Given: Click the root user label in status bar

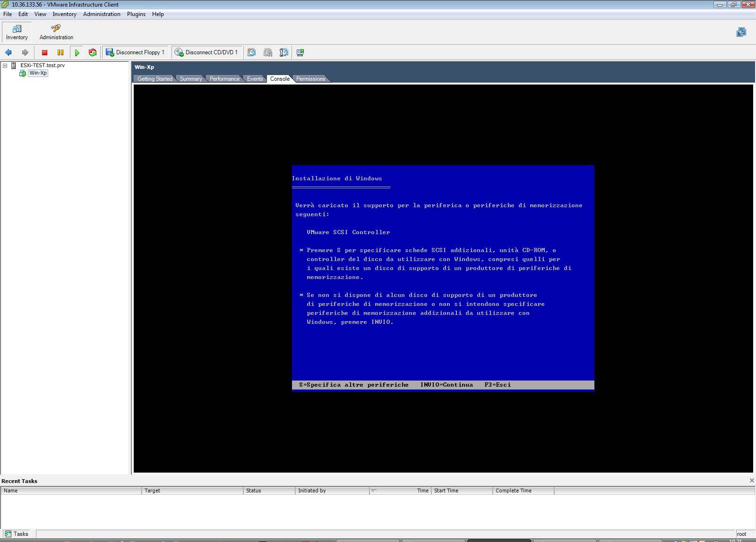Looking at the screenshot, I should (741, 534).
